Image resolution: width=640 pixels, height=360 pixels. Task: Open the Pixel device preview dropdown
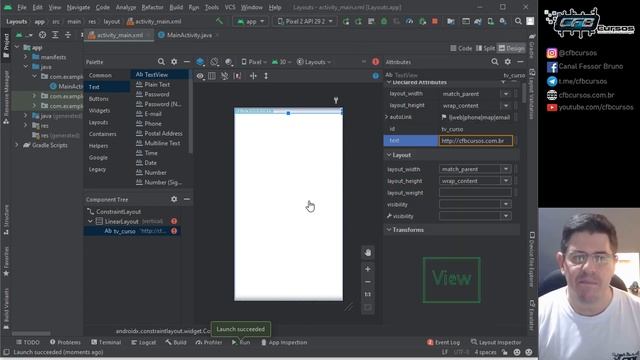(254, 62)
